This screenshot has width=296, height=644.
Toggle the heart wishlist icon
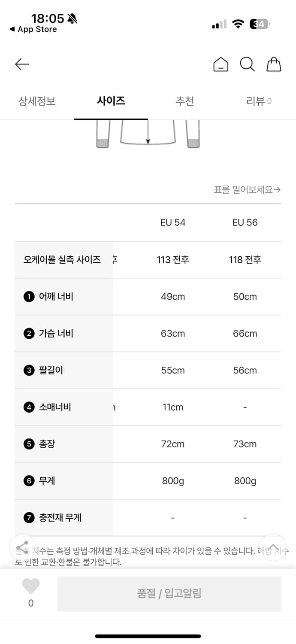pos(31,586)
